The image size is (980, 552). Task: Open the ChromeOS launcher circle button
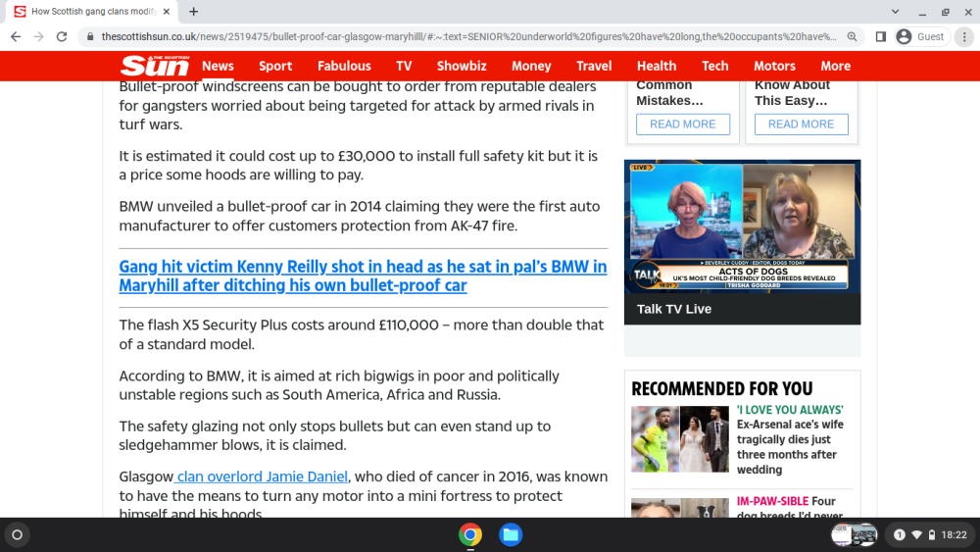(18, 535)
